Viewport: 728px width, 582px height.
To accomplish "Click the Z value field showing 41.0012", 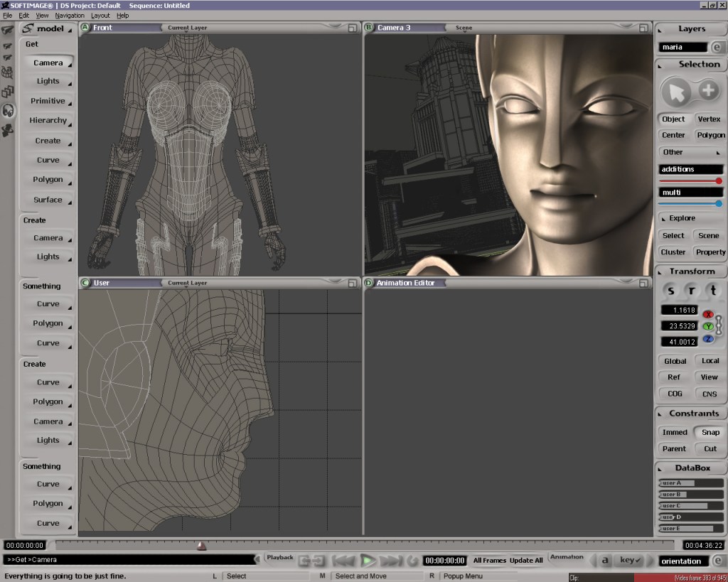I will point(680,342).
